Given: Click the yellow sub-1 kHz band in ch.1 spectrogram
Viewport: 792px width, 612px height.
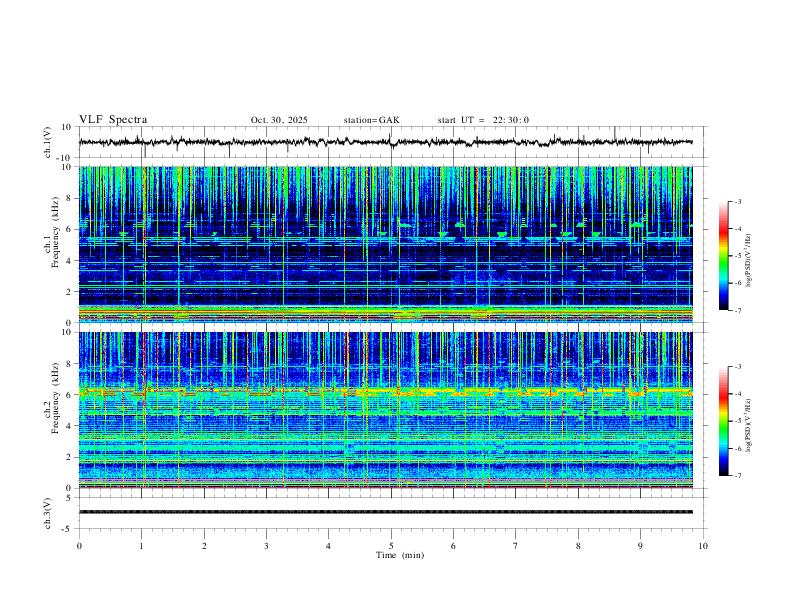Looking at the screenshot, I should (385, 313).
